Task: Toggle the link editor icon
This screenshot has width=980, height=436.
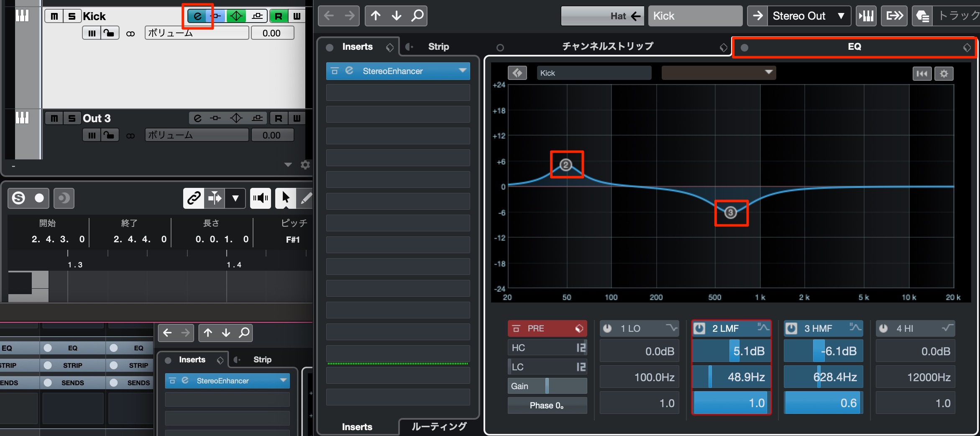Action: pos(194,198)
